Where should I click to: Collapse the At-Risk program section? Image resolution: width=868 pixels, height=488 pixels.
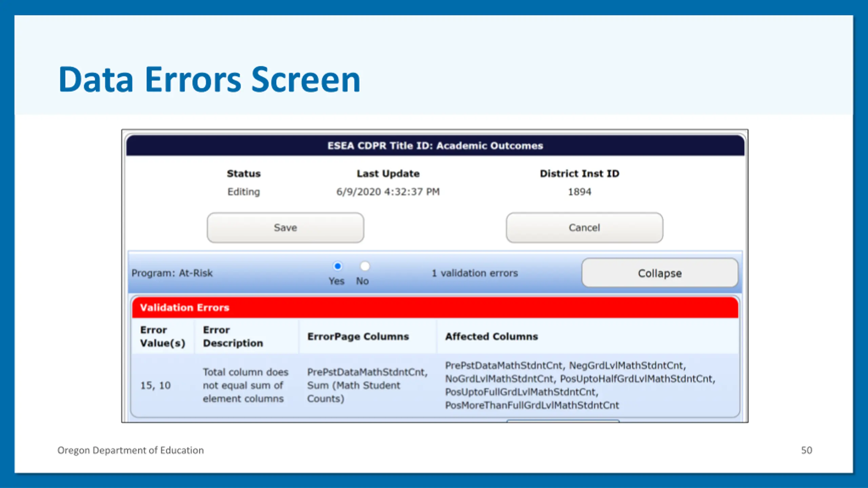click(x=659, y=273)
